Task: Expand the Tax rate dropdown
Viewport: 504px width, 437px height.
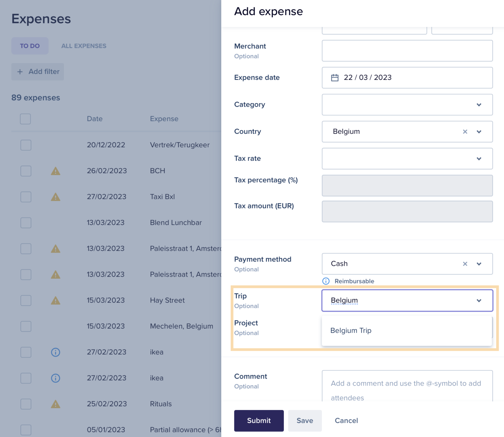Action: click(x=479, y=158)
